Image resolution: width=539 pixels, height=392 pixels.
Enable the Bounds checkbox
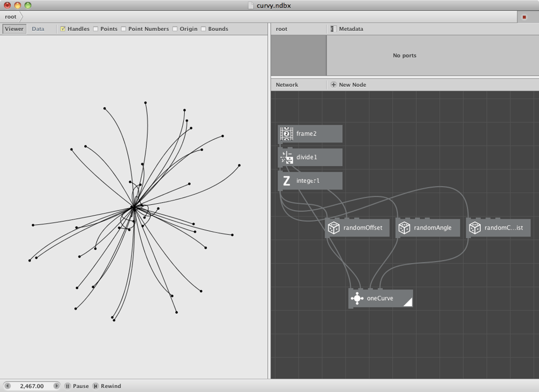[x=204, y=29]
